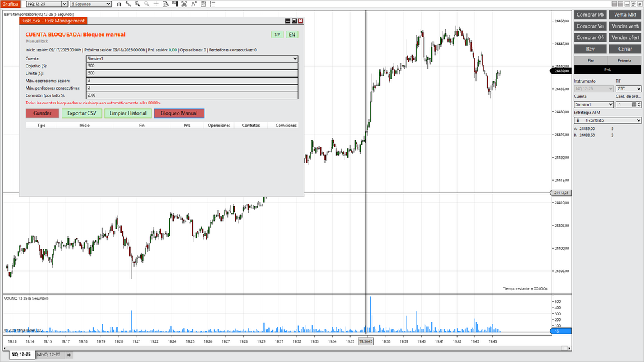
Task: Switch RiskLock language to SV
Action: 277,35
